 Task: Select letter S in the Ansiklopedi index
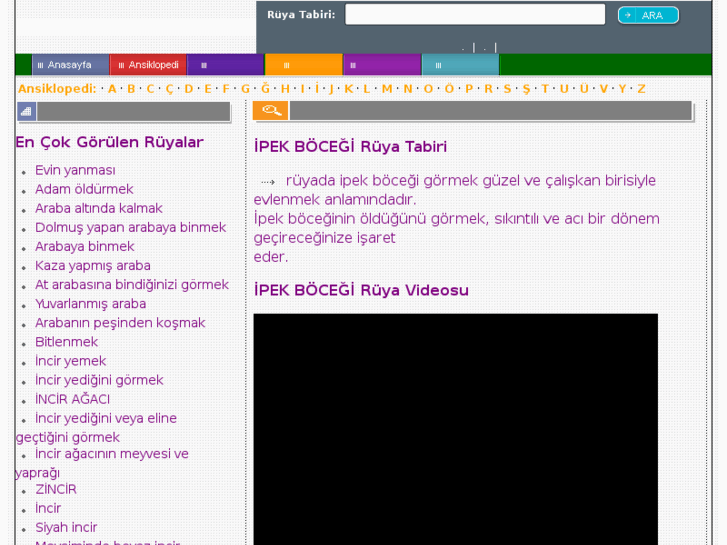pos(507,89)
